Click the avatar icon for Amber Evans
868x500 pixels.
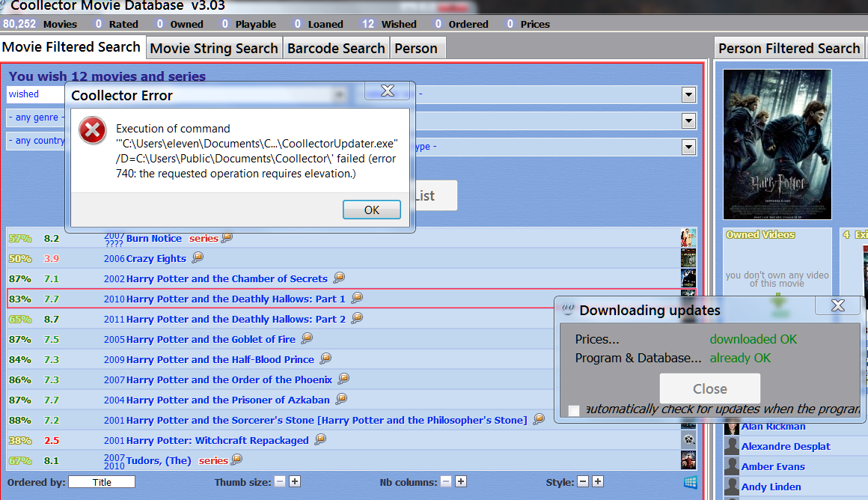pos(732,467)
